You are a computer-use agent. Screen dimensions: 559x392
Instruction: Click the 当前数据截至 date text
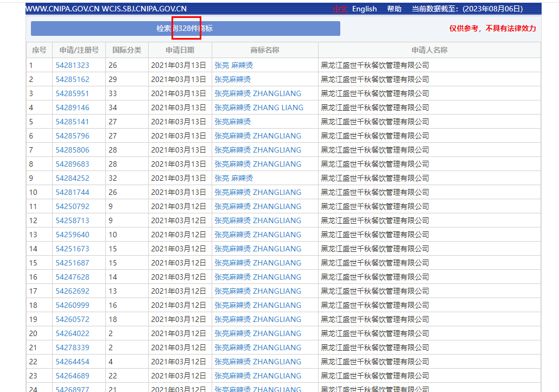pyautogui.click(x=467, y=9)
